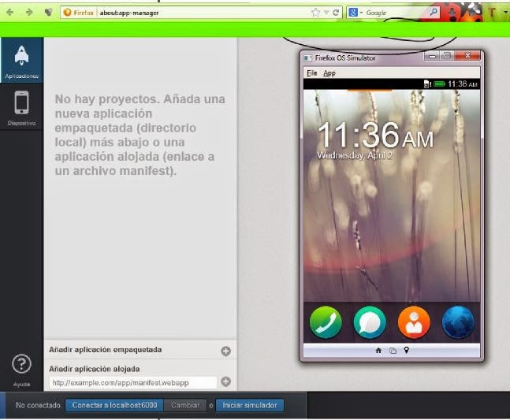The height and width of the screenshot is (420, 510).
Task: Add hosted app with plus icon
Action: pos(225,381)
